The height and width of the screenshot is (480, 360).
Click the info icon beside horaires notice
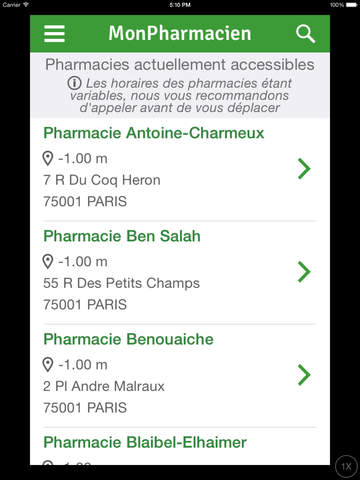click(74, 83)
